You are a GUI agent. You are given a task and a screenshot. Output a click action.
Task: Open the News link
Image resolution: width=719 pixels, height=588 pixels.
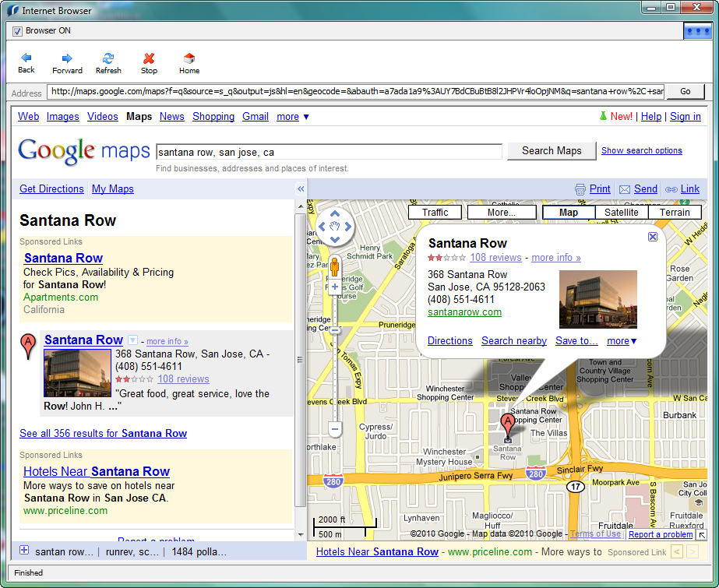click(172, 117)
